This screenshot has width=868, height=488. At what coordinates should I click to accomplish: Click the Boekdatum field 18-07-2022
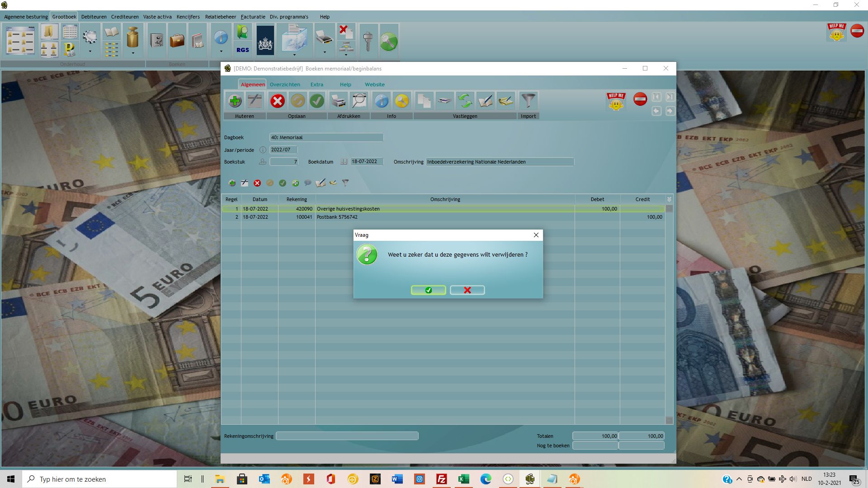point(367,161)
